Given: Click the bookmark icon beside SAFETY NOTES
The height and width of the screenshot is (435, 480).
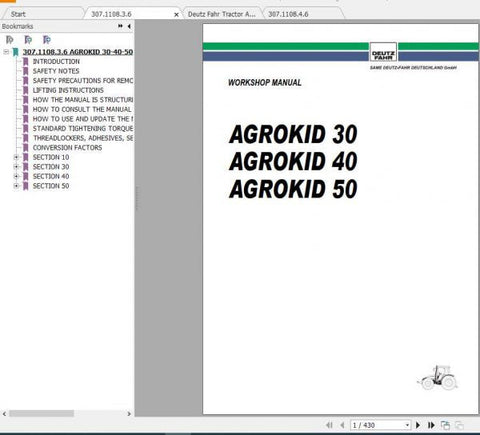Looking at the screenshot, I should tap(25, 71).
